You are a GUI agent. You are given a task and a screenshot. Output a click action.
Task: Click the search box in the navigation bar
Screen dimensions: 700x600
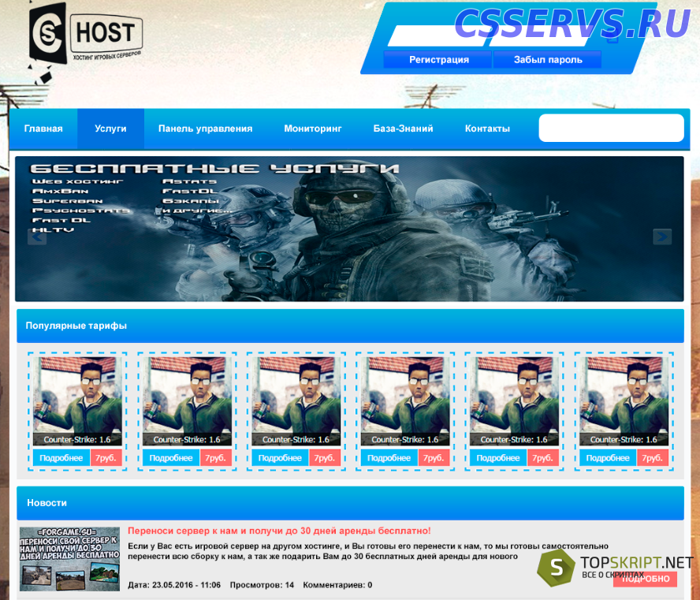611,129
